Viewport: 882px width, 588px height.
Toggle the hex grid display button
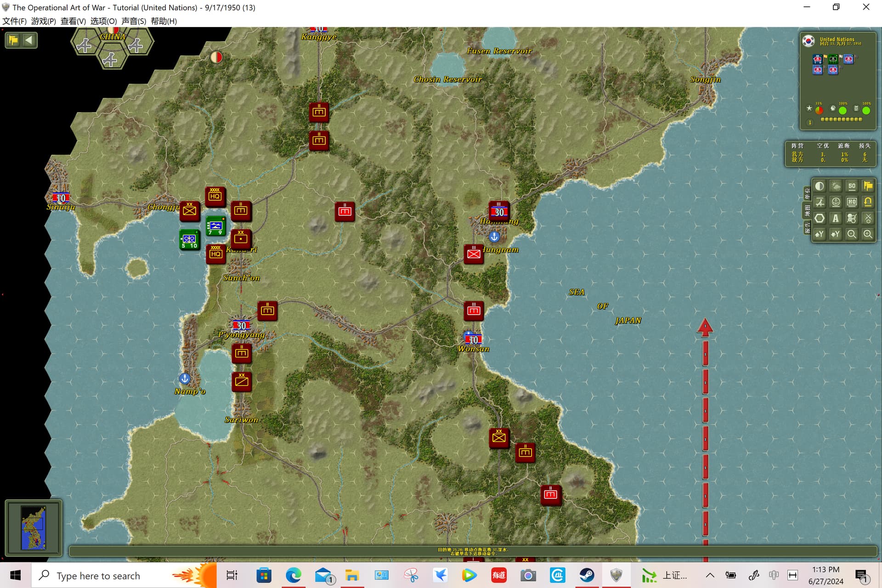[820, 218]
